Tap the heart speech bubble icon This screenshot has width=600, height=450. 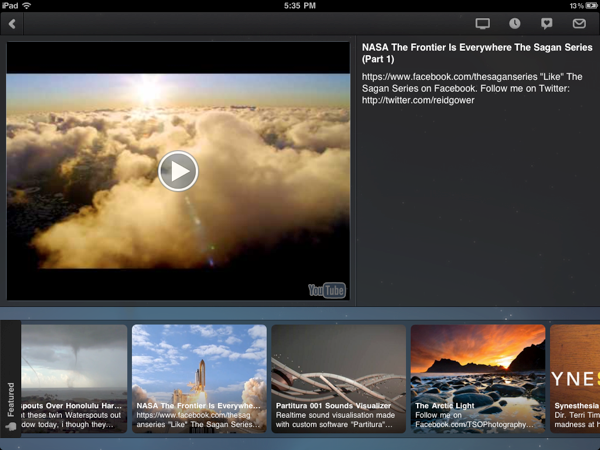click(546, 24)
